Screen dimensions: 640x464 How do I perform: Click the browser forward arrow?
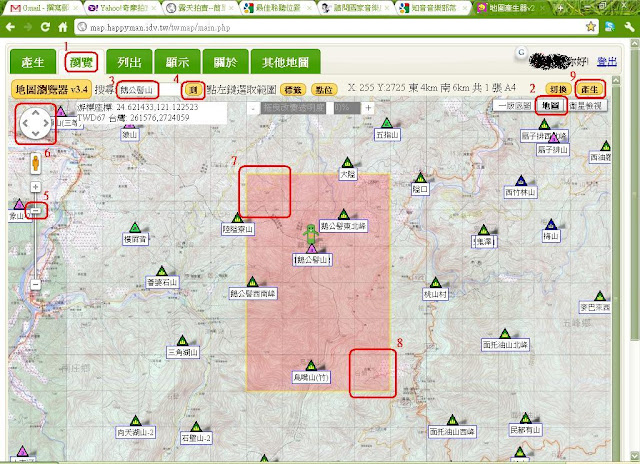click(x=28, y=27)
